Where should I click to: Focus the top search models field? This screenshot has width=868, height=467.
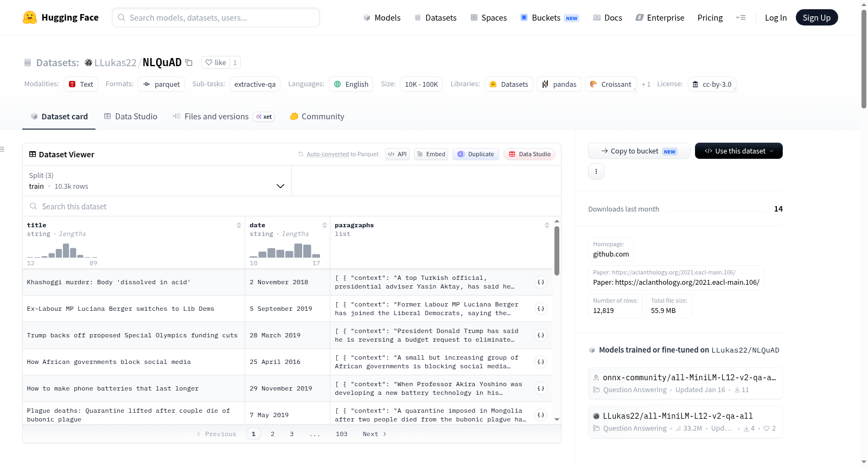216,17
